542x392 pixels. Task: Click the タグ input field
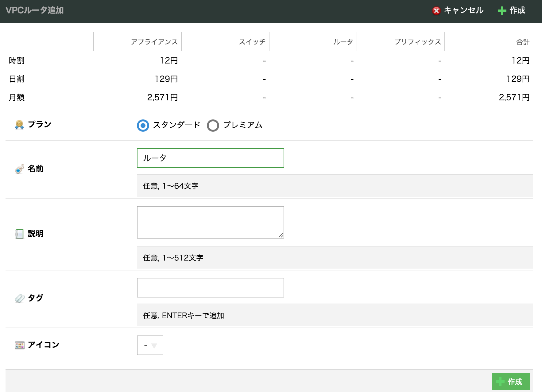pos(210,288)
